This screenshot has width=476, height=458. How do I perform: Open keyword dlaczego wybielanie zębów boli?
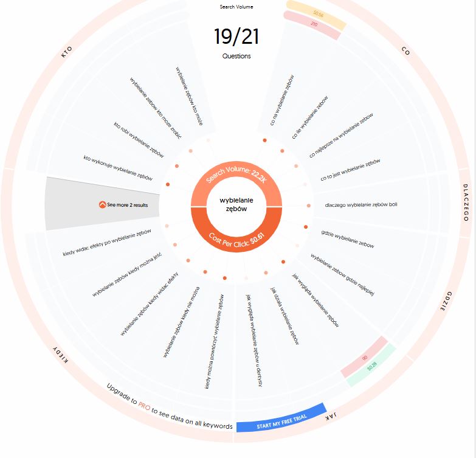coord(361,205)
